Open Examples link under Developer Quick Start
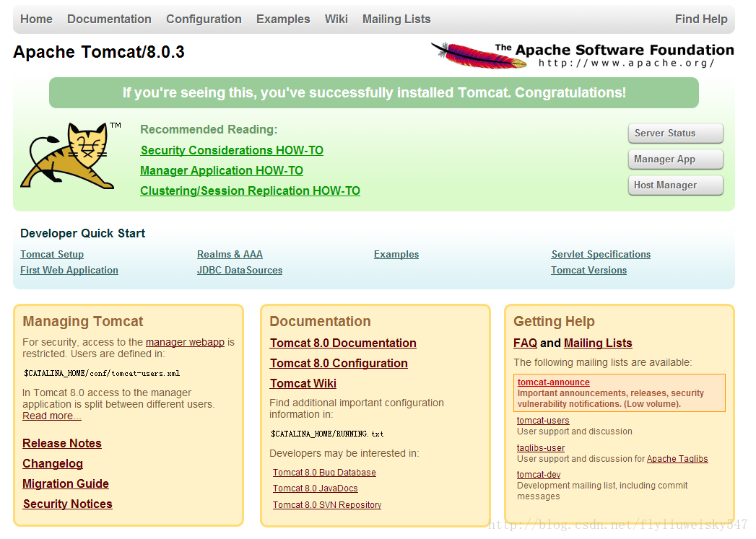This screenshot has width=756, height=539. (396, 254)
